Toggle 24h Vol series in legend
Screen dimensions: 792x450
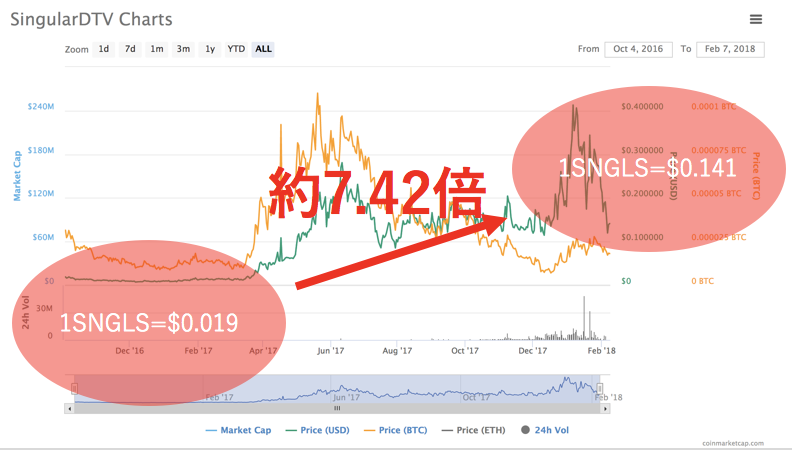[x=545, y=430]
